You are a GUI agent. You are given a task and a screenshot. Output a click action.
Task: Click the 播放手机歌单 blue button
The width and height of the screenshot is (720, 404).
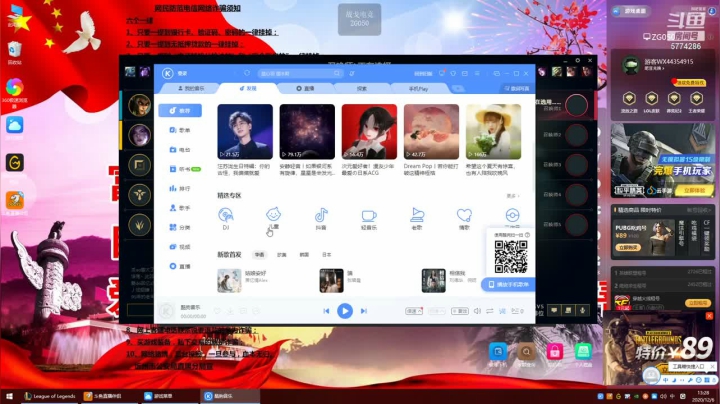508,285
